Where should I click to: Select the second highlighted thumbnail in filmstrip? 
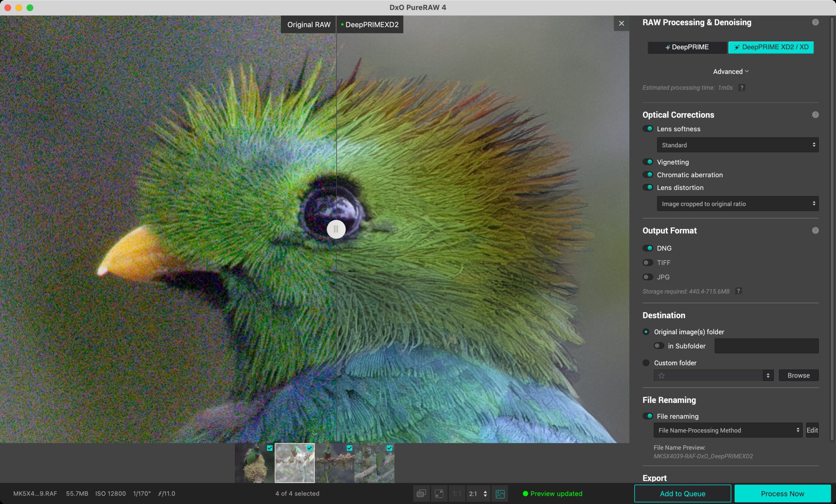point(295,463)
